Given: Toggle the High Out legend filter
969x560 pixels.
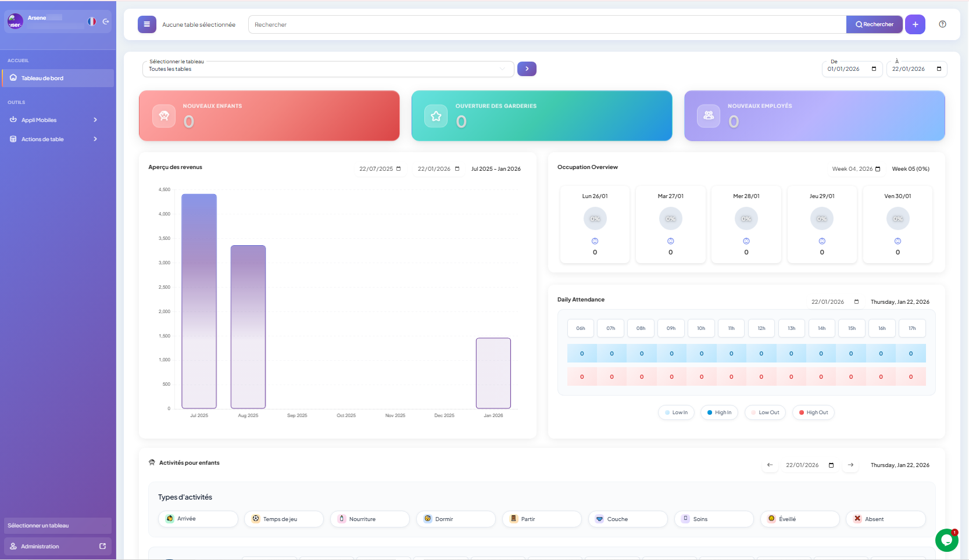Looking at the screenshot, I should click(x=813, y=412).
